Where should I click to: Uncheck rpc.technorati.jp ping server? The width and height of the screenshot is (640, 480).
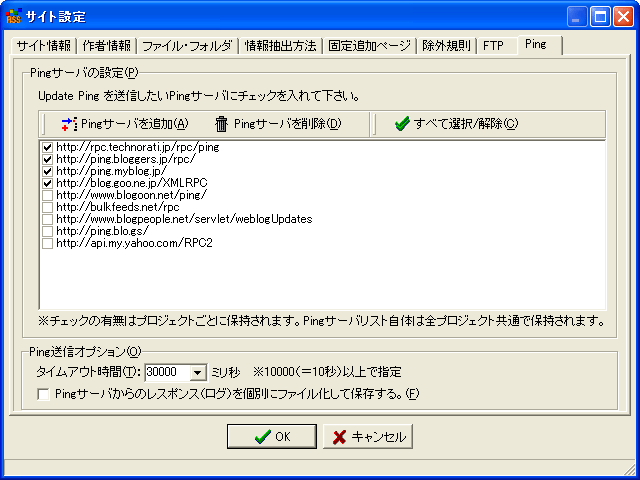pos(47,147)
